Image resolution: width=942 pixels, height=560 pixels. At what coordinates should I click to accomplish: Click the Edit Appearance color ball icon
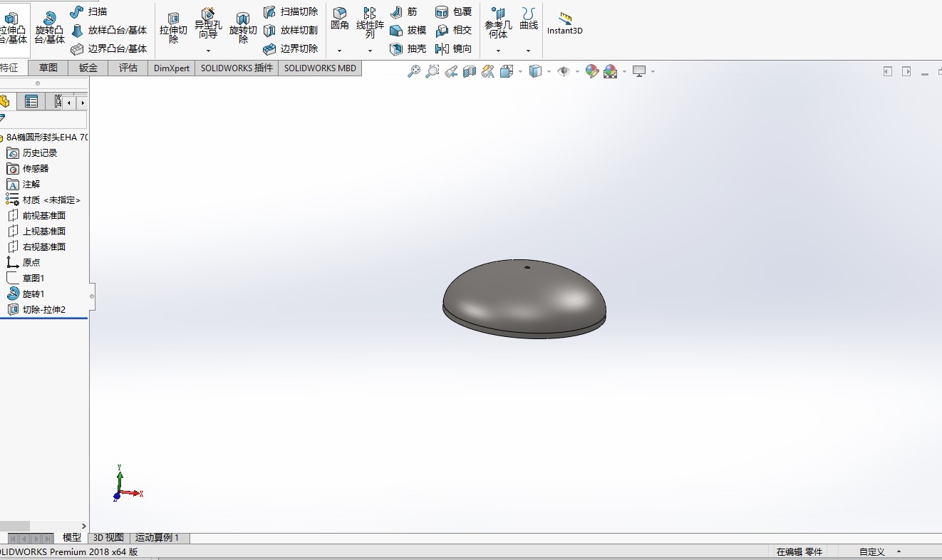pos(591,71)
